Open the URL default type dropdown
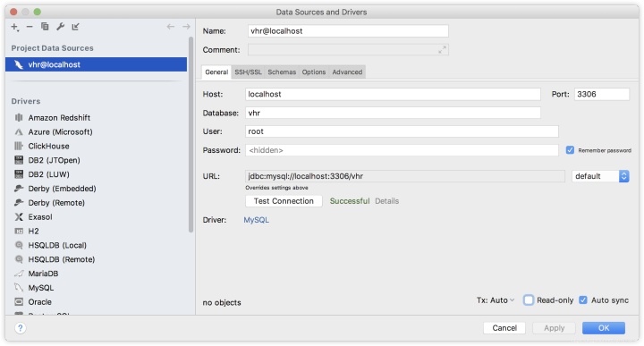 coord(600,176)
